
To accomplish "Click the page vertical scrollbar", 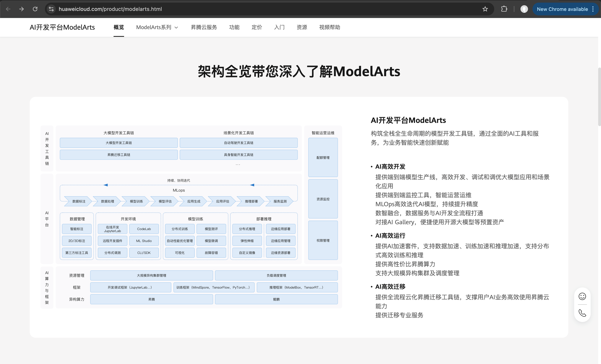I will pyautogui.click(x=599, y=98).
